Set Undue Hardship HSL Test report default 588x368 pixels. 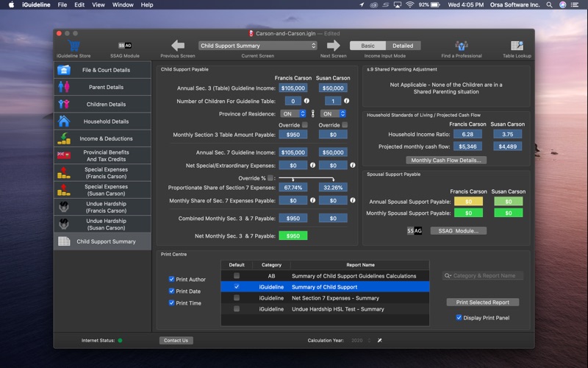coord(237,308)
